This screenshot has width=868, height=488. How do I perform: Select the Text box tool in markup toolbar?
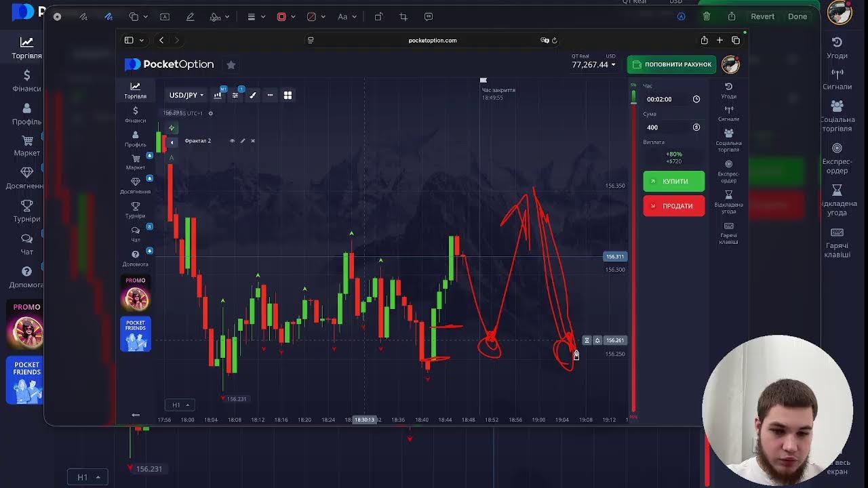(165, 16)
